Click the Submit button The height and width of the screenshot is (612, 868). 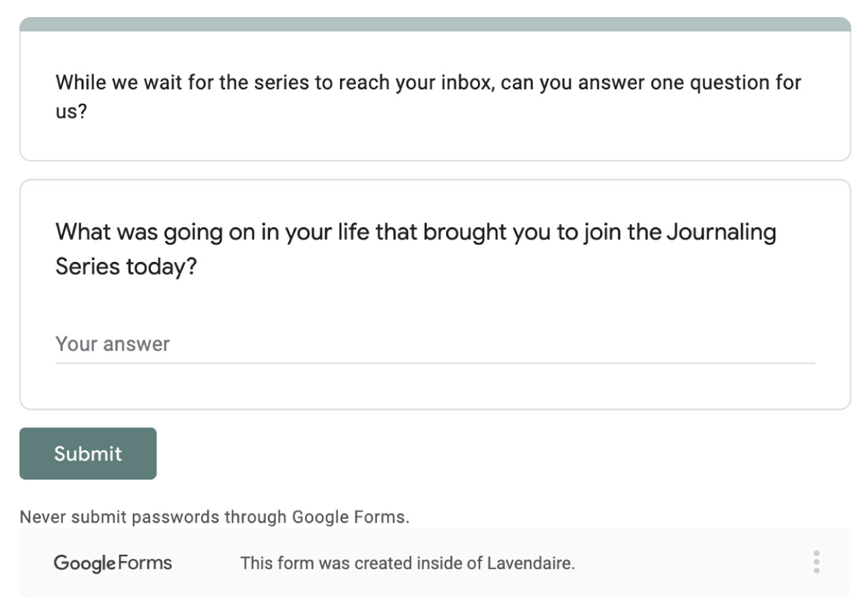coord(88,454)
